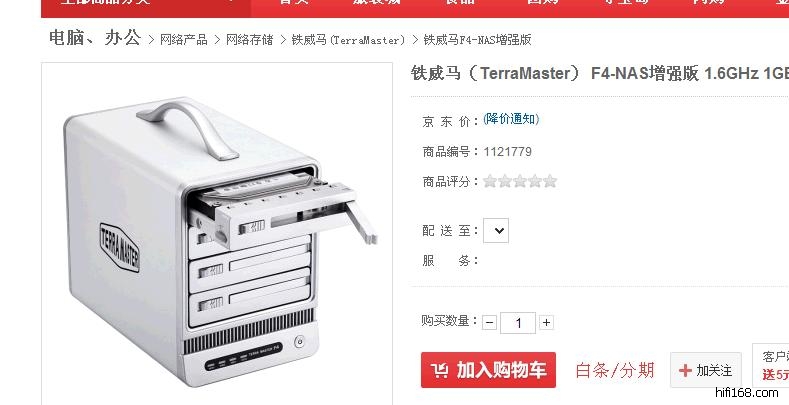Viewport: 789px width, 405px height.
Task: Click the 送5元 promotion link
Action: point(775,375)
